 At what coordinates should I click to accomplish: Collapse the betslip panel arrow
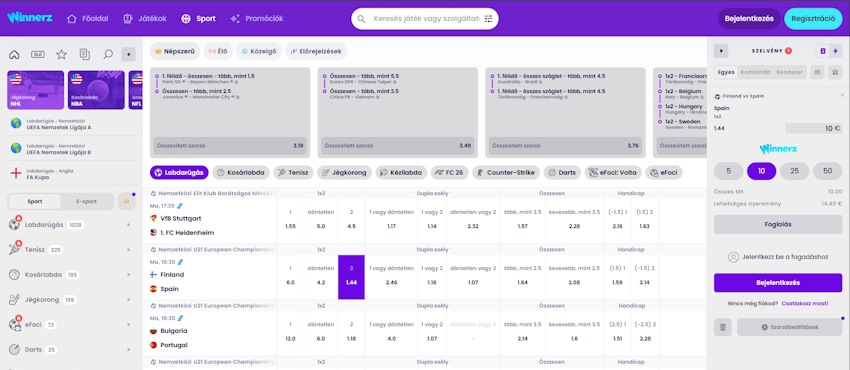click(721, 51)
